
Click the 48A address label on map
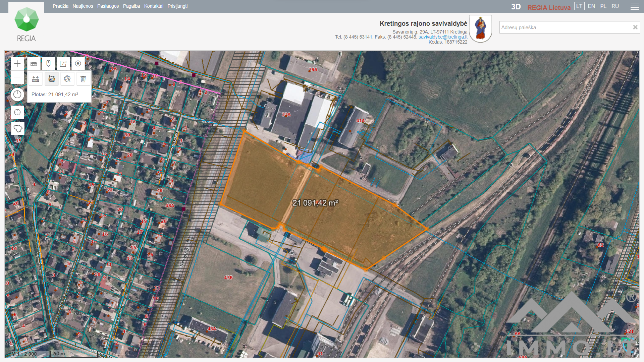point(170,205)
